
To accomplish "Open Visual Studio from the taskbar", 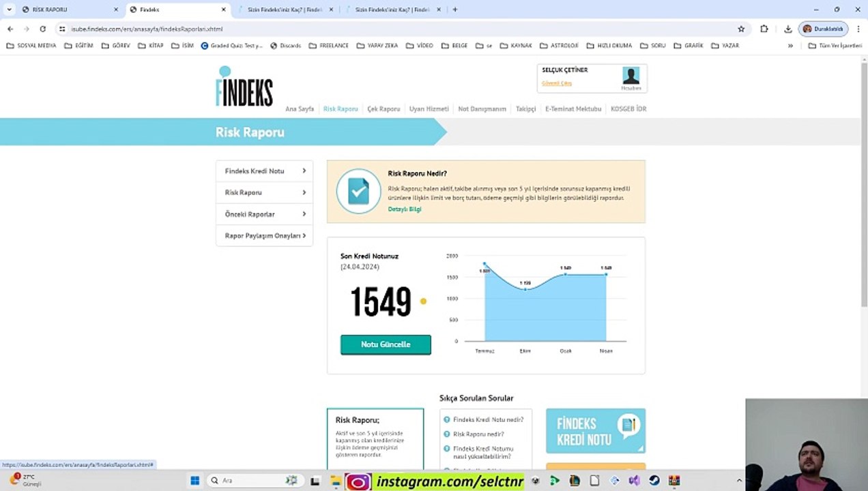I will [x=635, y=481].
